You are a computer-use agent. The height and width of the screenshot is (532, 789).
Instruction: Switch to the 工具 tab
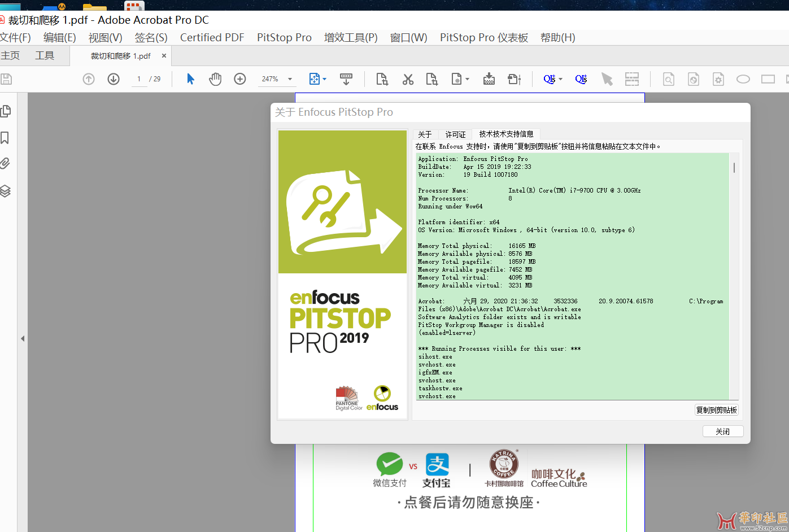point(45,55)
